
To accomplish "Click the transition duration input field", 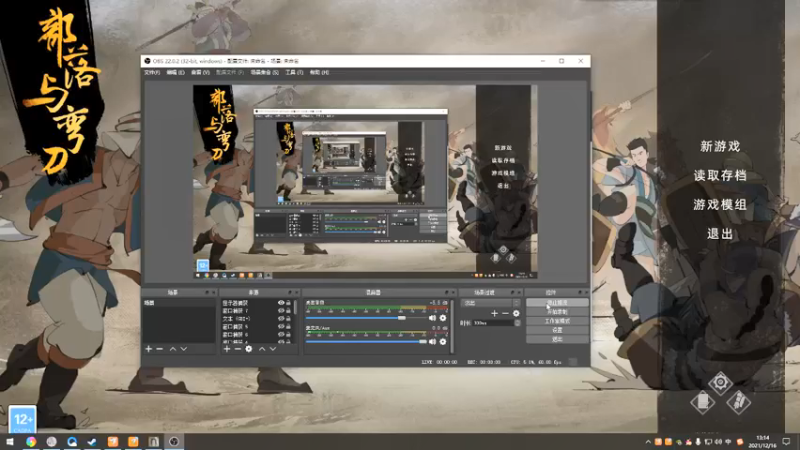I will (x=493, y=323).
